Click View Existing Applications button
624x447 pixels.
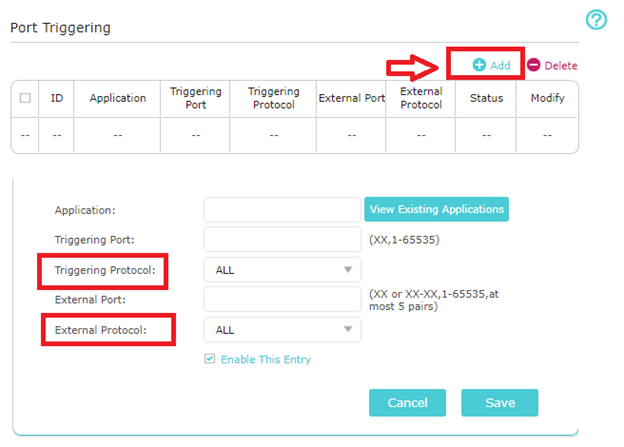(437, 209)
